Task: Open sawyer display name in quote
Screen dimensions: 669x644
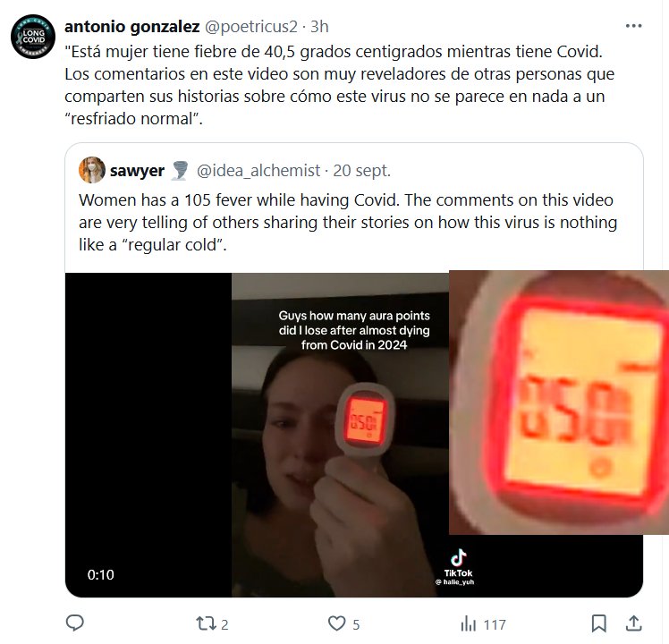Action: pyautogui.click(x=137, y=170)
